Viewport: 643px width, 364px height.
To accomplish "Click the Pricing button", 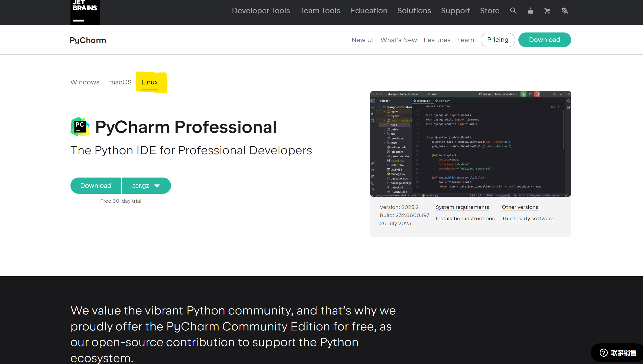I will click(x=497, y=40).
